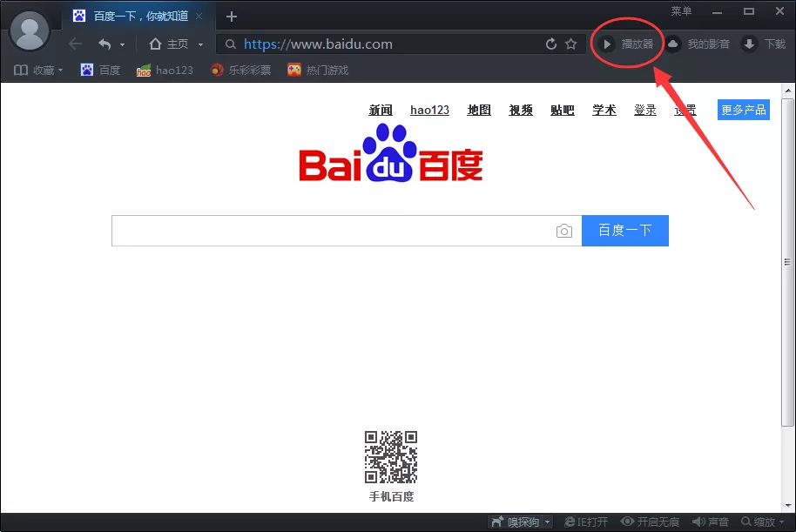Click the undo closed tab arrow

pyautogui.click(x=105, y=44)
